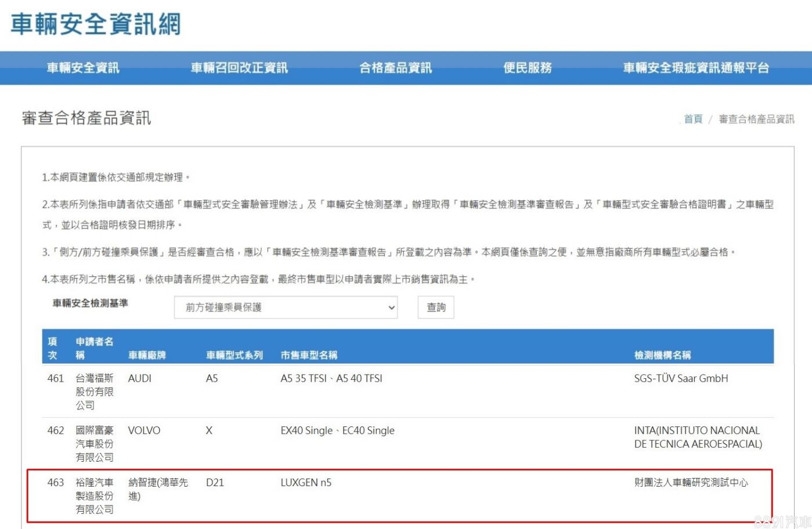The width and height of the screenshot is (812, 529).
Task: Click 裕隆汽車製造股份有限公司 applicant cell
Action: click(95, 496)
